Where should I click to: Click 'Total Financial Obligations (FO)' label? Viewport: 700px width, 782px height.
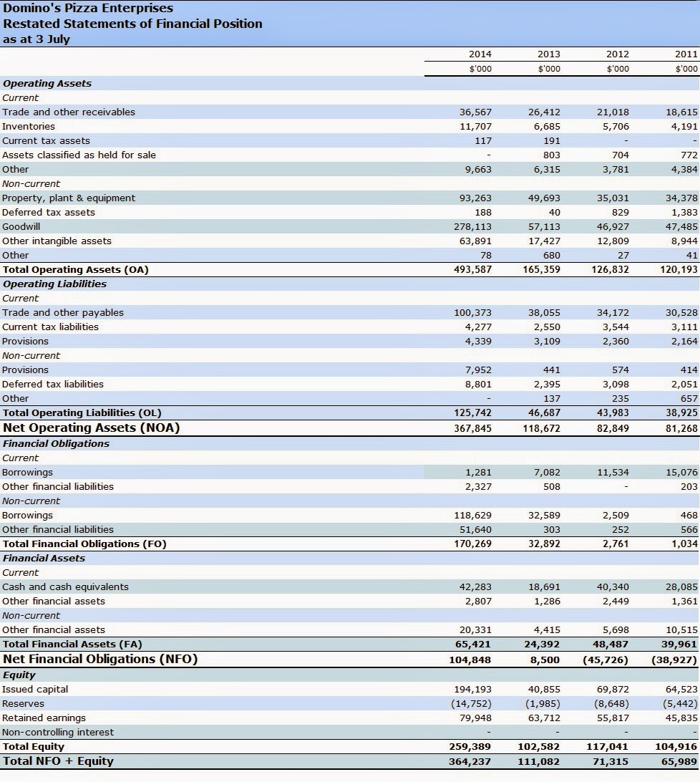pyautogui.click(x=84, y=544)
